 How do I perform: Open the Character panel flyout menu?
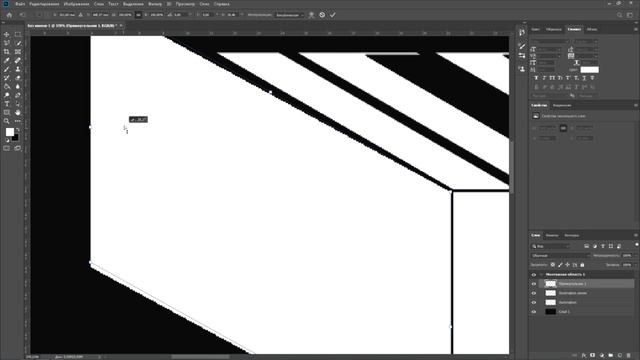click(x=636, y=29)
